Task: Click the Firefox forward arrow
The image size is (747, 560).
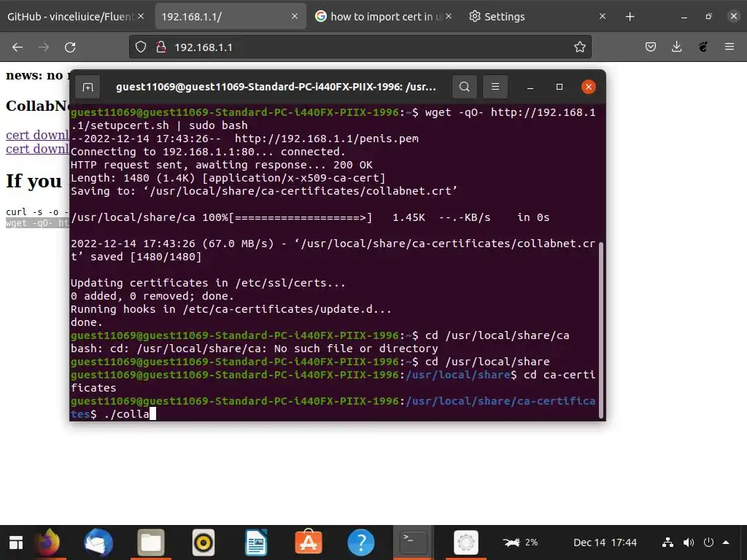Action: click(x=44, y=47)
